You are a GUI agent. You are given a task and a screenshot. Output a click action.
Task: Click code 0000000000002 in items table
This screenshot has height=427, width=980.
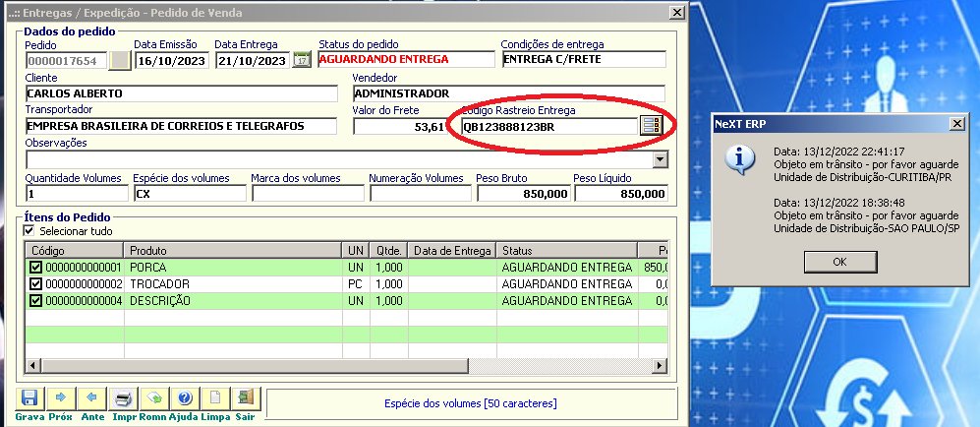(84, 284)
